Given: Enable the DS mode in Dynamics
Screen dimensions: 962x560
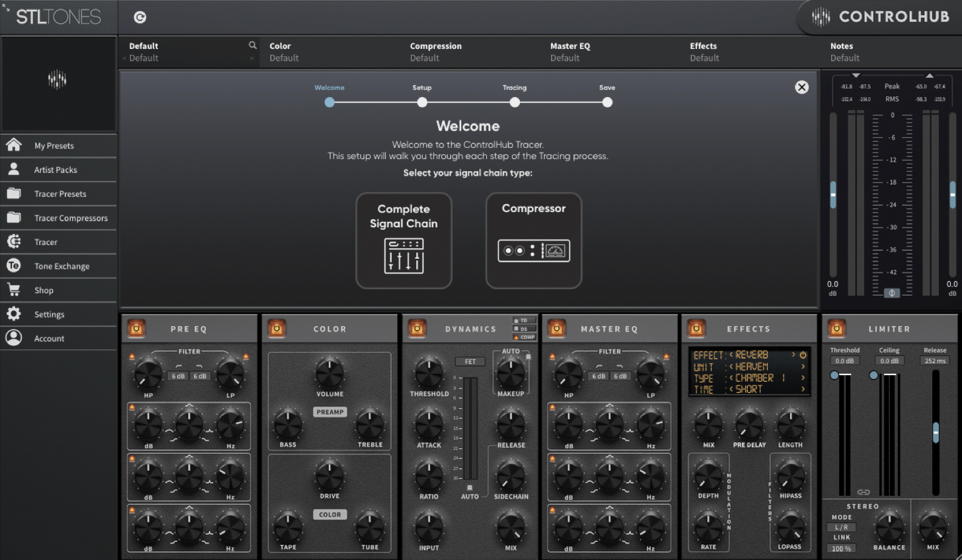Looking at the screenshot, I should [x=525, y=328].
